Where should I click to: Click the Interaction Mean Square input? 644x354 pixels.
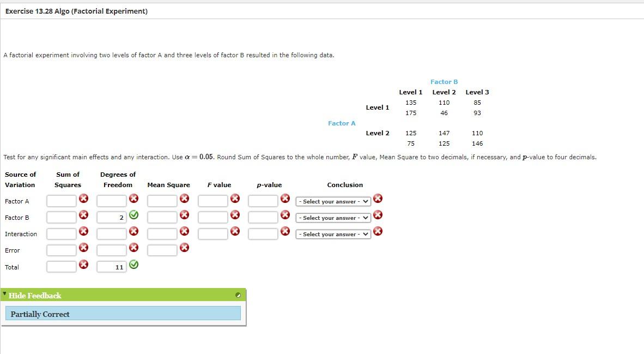point(162,233)
